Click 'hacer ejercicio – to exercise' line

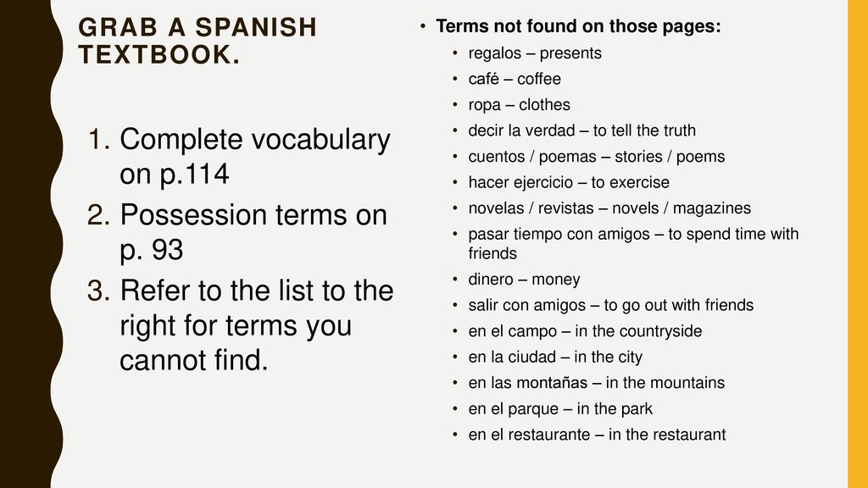coord(569,182)
